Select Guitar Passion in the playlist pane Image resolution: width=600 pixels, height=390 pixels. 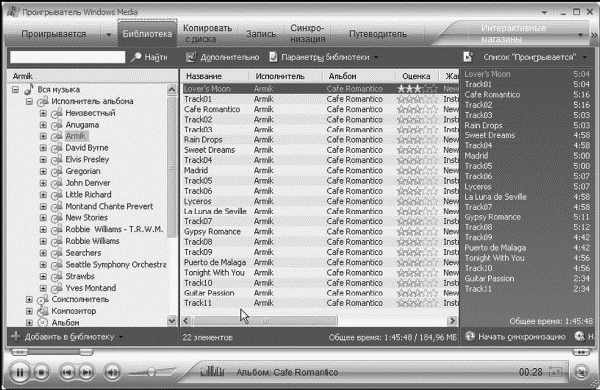point(527,279)
